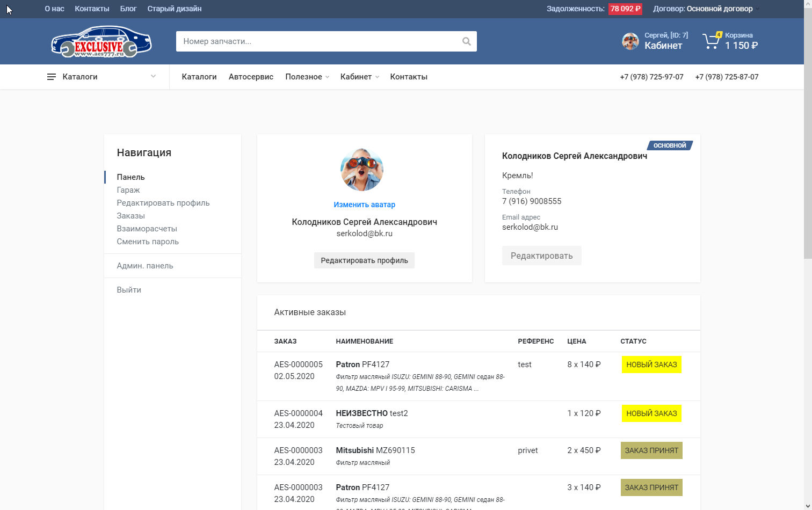Open Взаиморасчеты in the sidebar

(147, 229)
